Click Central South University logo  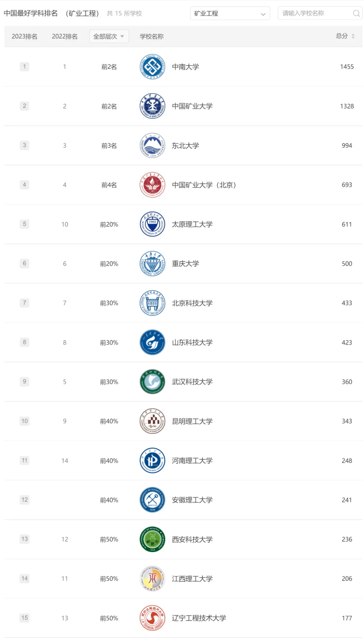point(152,67)
